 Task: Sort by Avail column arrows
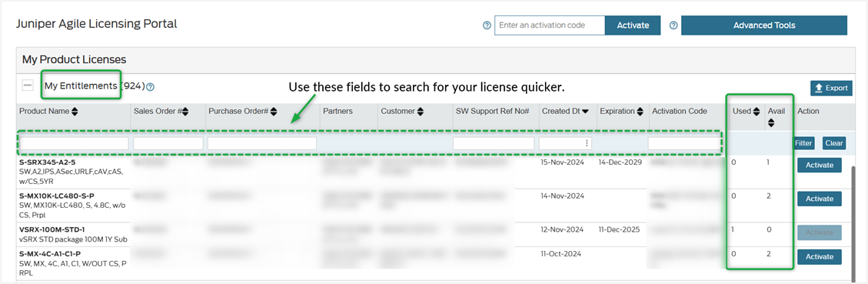point(771,123)
